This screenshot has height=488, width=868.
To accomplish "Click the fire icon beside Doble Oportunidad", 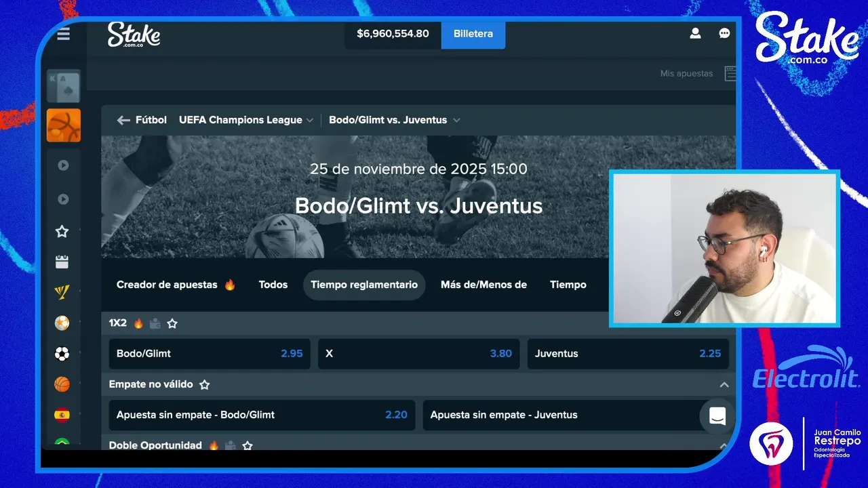I will (214, 445).
